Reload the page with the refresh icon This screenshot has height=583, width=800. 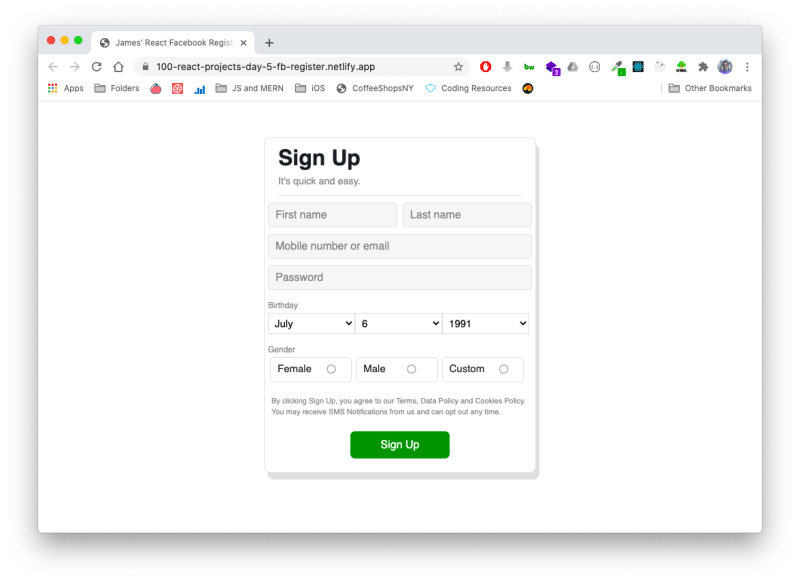pyautogui.click(x=96, y=67)
